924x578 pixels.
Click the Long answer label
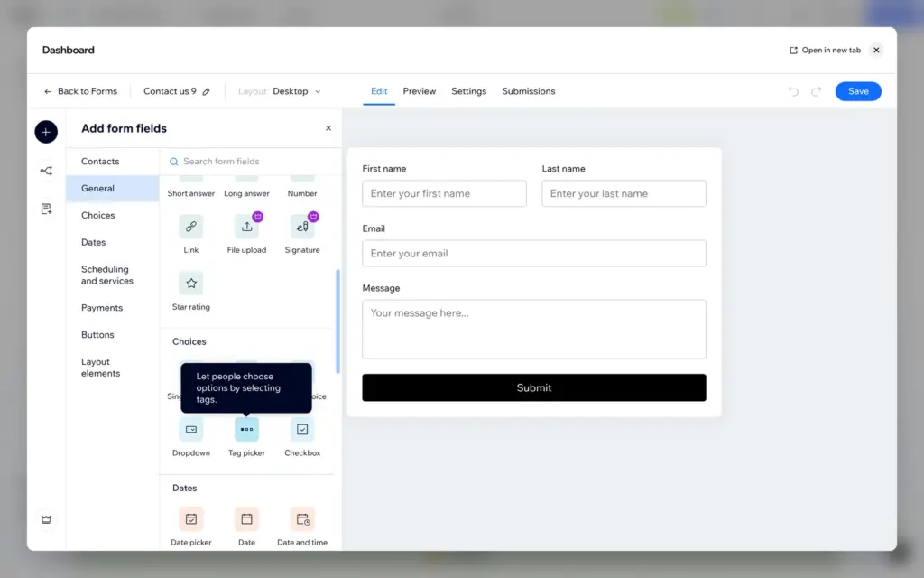pos(246,193)
